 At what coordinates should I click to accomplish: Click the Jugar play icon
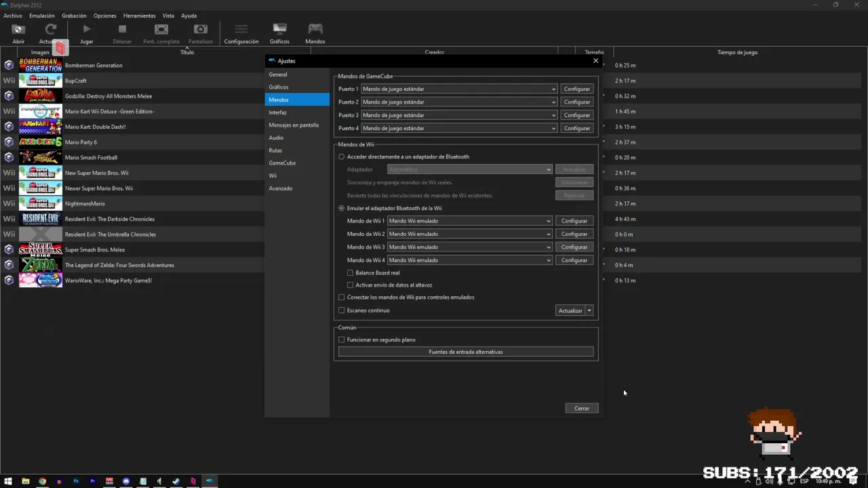tap(86, 29)
